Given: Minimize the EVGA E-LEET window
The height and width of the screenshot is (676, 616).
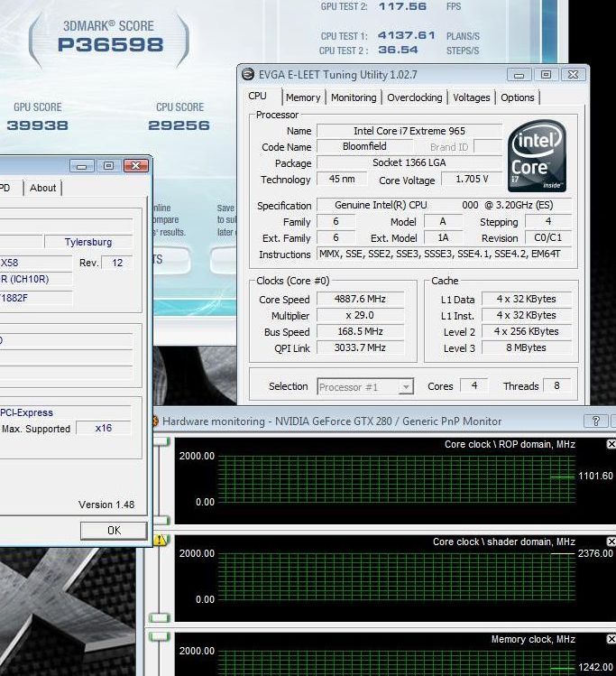Looking at the screenshot, I should coord(519,75).
